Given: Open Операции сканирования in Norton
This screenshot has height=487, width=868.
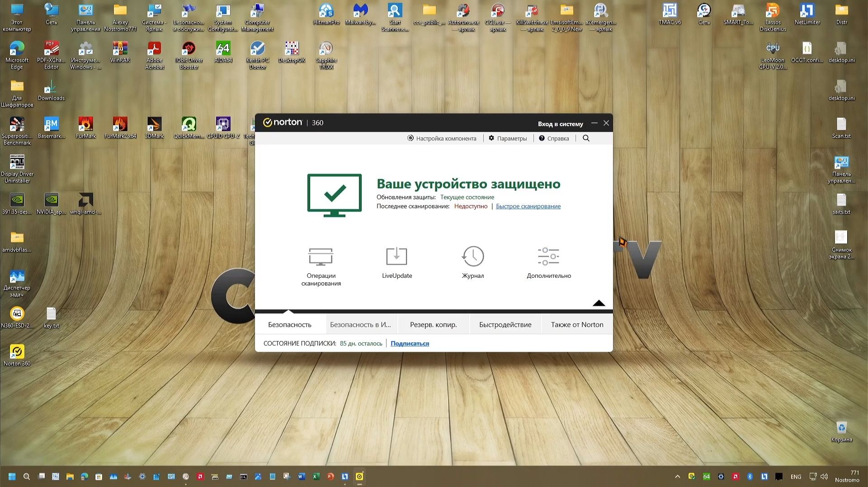Looking at the screenshot, I should pos(321,267).
